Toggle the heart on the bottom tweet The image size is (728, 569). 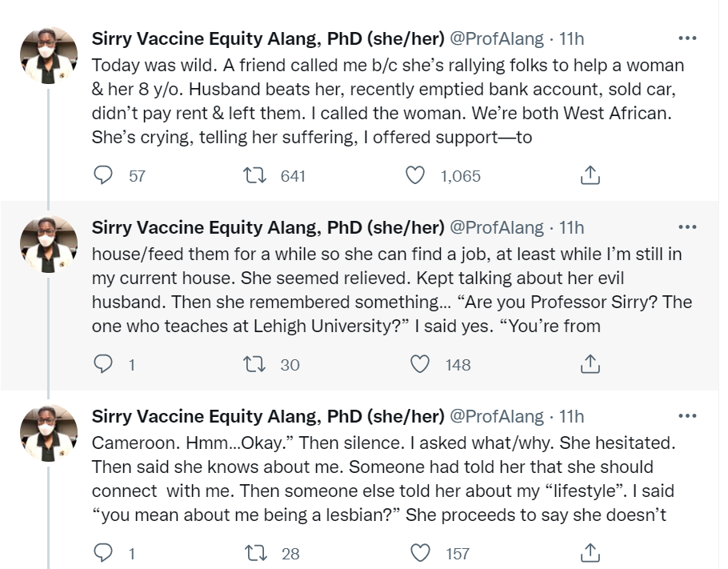pos(415,552)
